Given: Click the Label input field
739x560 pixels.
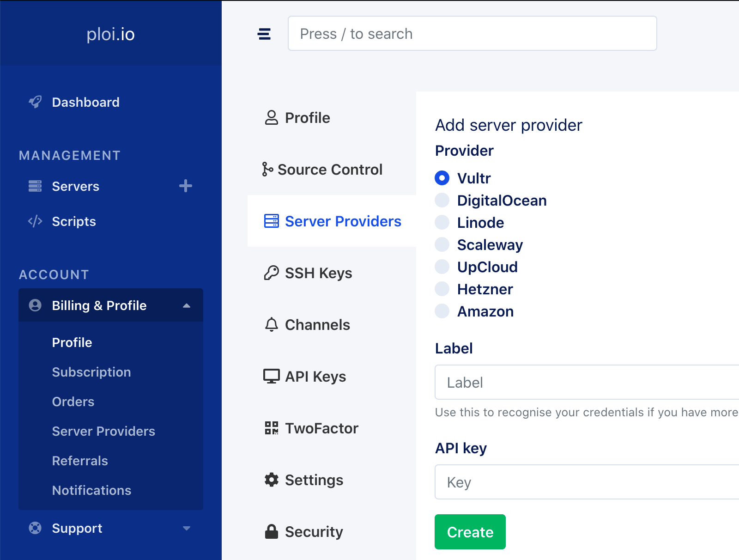Looking at the screenshot, I should [587, 382].
